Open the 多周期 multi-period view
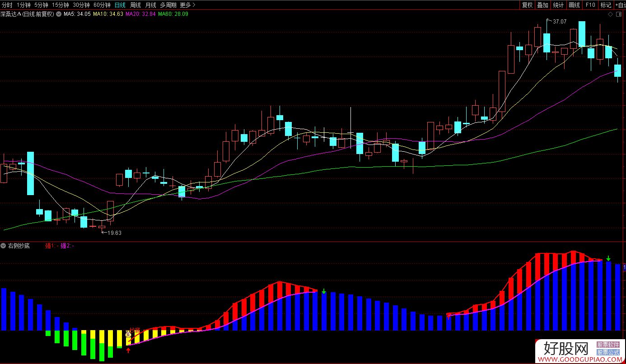Screen dimensions: 626x364 pos(168,5)
